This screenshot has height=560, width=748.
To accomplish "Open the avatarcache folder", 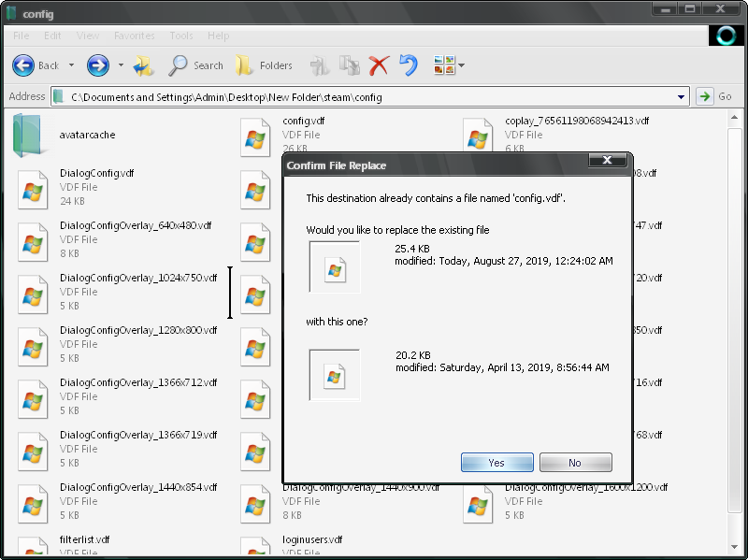I will [31, 134].
